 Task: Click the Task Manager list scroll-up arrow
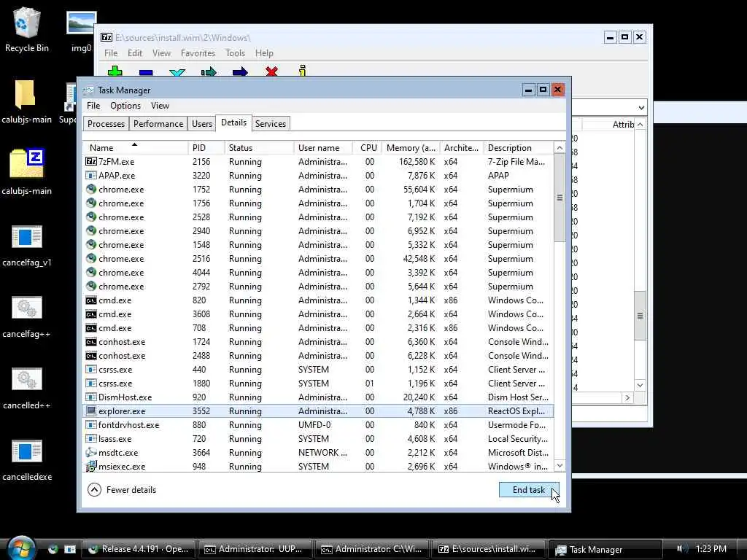tap(560, 147)
